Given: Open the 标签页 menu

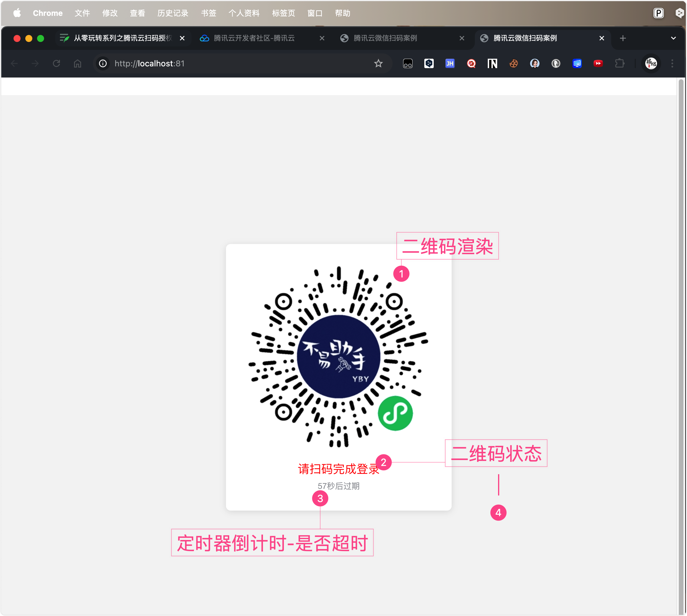Looking at the screenshot, I should (284, 13).
